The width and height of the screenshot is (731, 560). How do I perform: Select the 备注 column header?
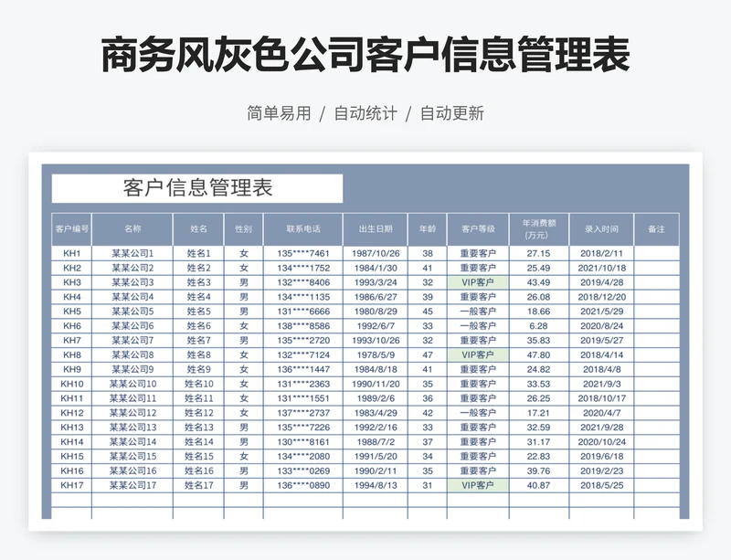(x=656, y=229)
